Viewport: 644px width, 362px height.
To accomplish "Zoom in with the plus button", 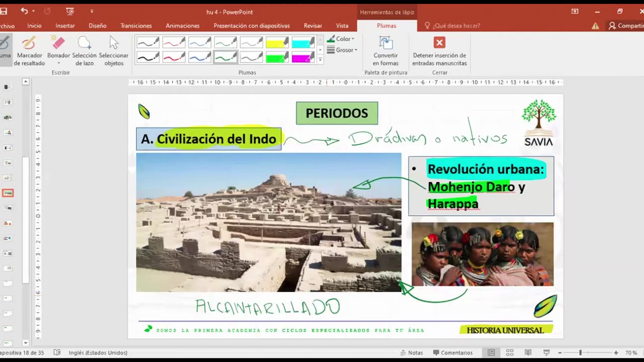I will click(x=616, y=352).
